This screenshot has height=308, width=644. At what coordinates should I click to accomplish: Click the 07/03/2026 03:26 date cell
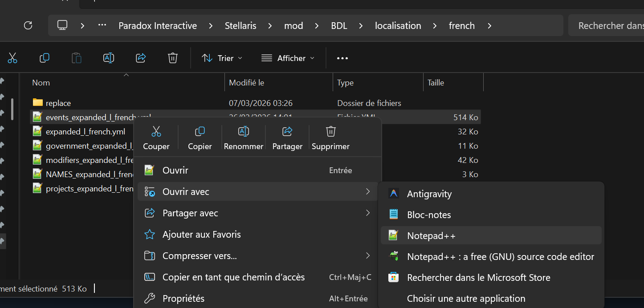click(x=261, y=103)
